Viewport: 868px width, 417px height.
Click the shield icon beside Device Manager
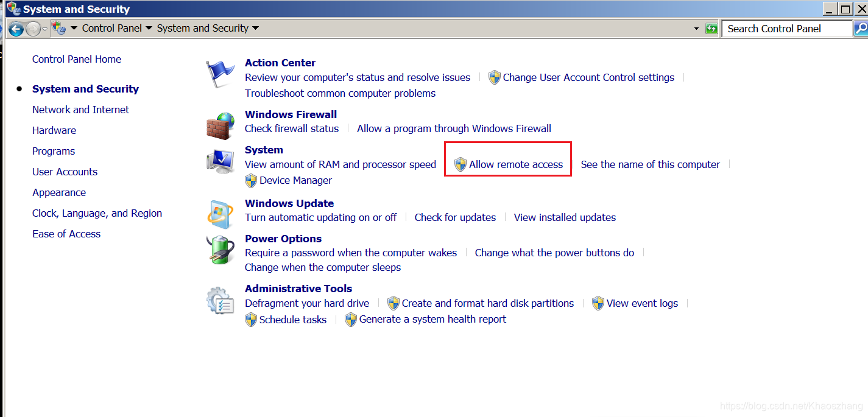click(251, 181)
